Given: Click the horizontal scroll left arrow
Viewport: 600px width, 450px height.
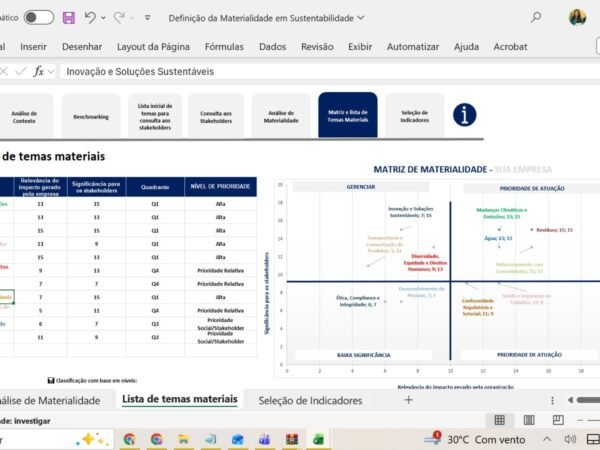Looking at the screenshot, I should [570, 400].
